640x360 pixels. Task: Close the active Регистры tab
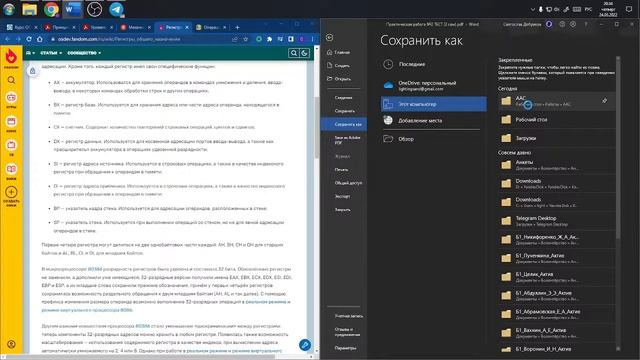click(187, 27)
